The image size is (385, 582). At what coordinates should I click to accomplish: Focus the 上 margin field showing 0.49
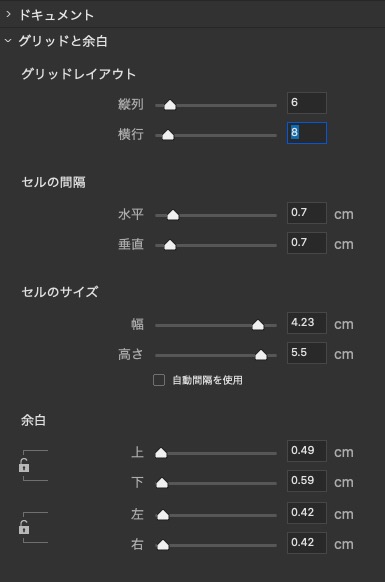(307, 451)
